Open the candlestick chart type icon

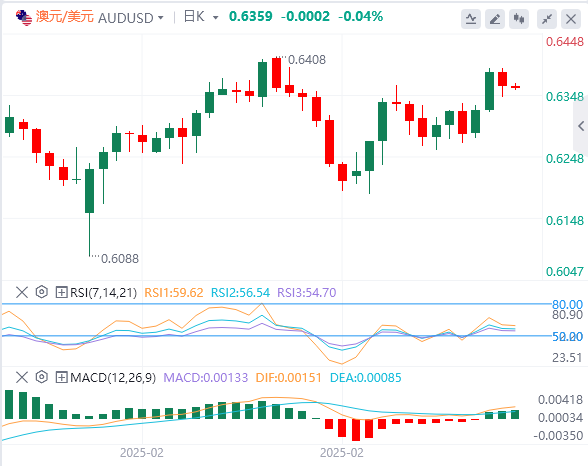pos(519,18)
